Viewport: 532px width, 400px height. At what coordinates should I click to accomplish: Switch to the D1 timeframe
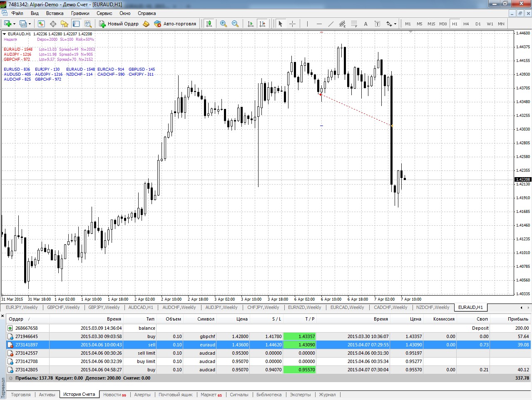478,24
